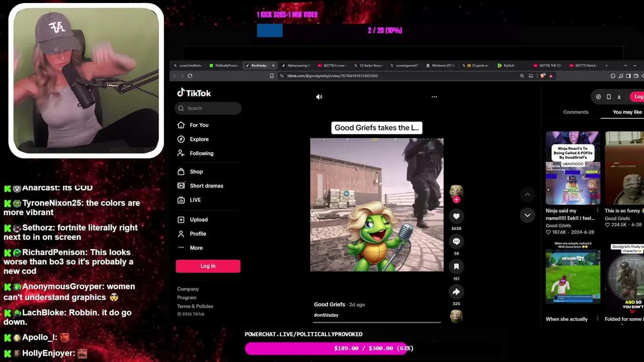This screenshot has width=644, height=362.
Task: Open the creator avatar above the follow badge
Action: point(456,191)
